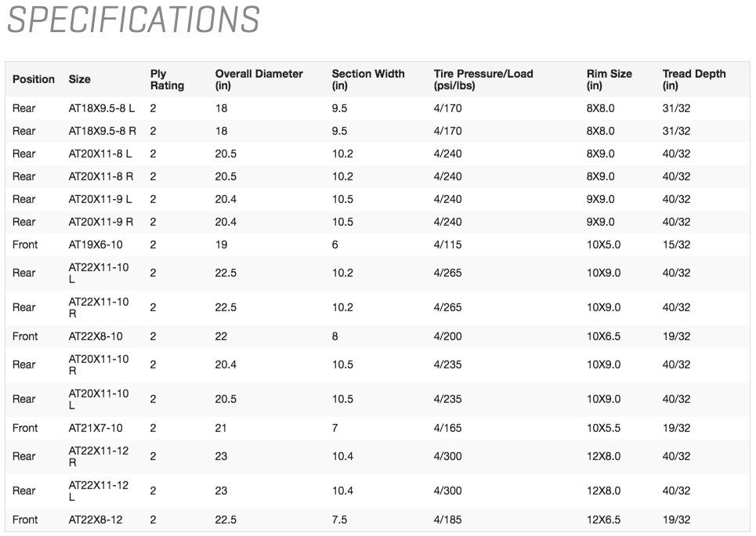The height and width of the screenshot is (536, 756).
Task: Select the Tire Pressure/Load column header
Action: (483, 79)
